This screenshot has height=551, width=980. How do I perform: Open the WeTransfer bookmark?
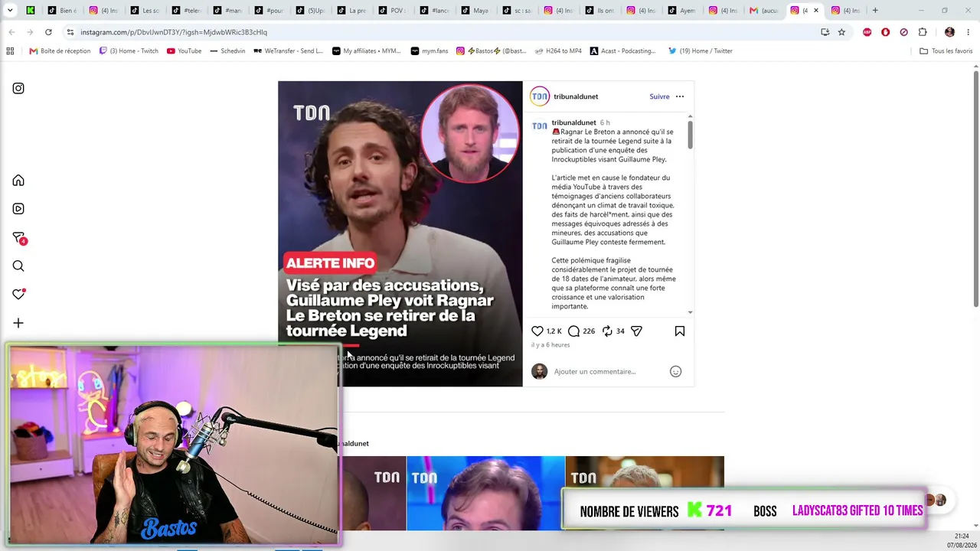pos(288,51)
